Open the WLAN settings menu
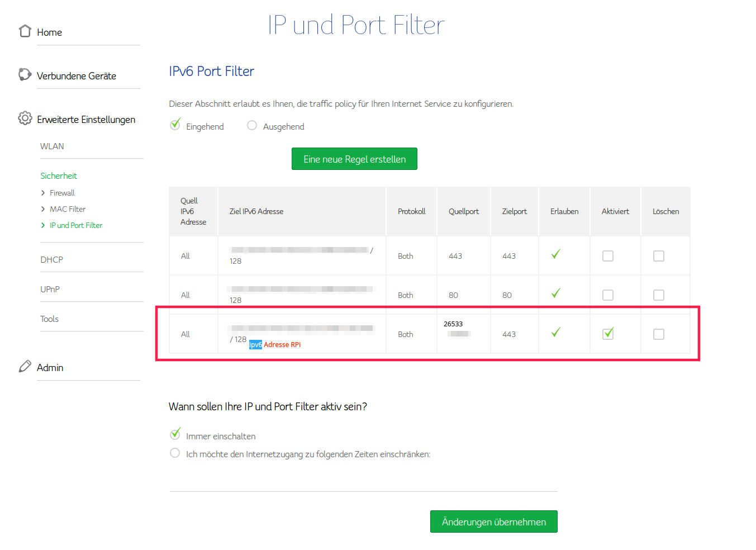This screenshot has height=550, width=756. point(52,146)
